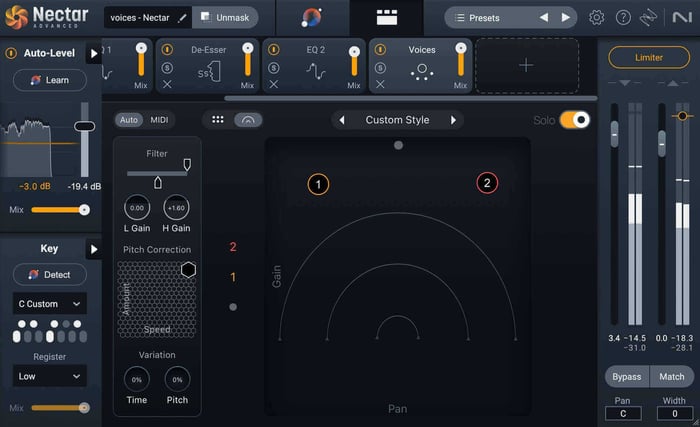Viewport: 700px width, 427px height.
Task: Select voice 1 node in the Pan/Gain field
Action: (318, 184)
